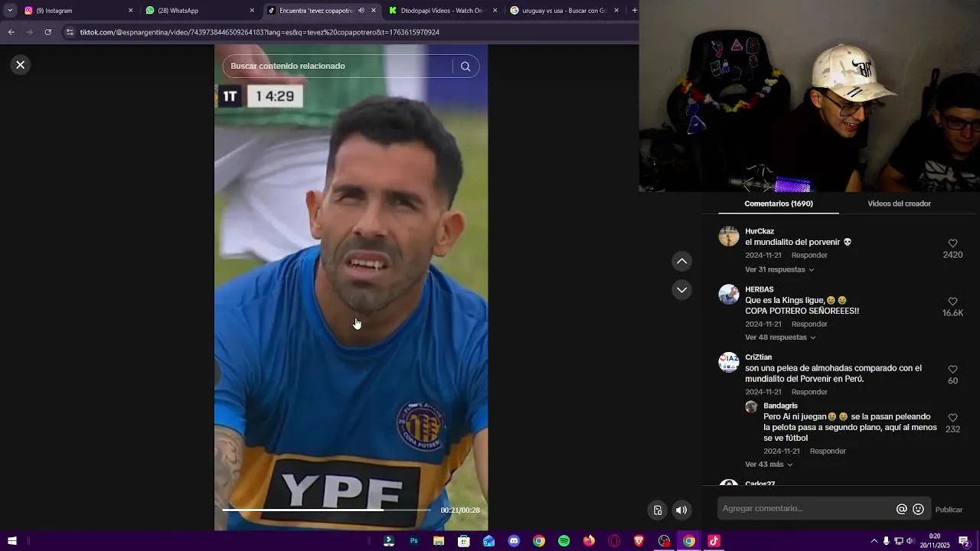Open OBS Studio from the taskbar
This screenshot has height=551, width=980.
point(664,541)
